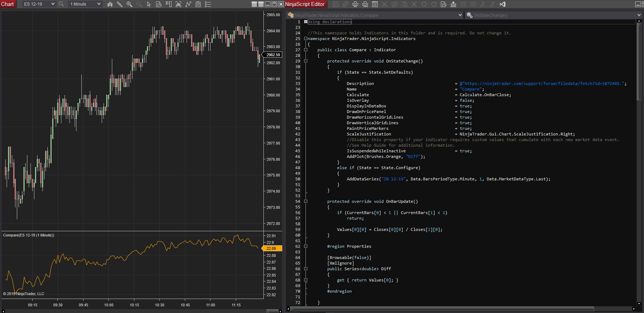Collapse the OnBarUpdate method fold marker
Viewport: 644px width, 313px height.
coord(306,201)
